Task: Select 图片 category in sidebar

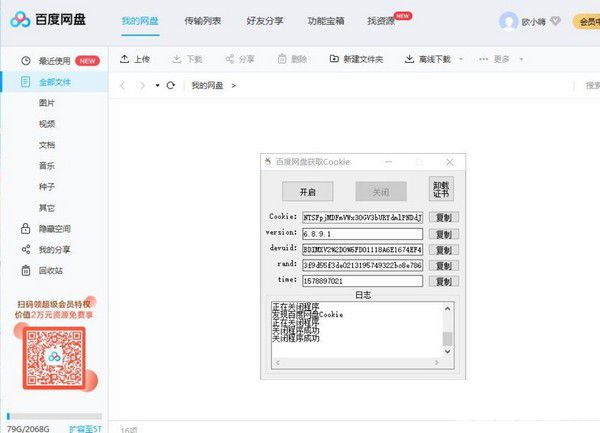Action: coord(47,103)
